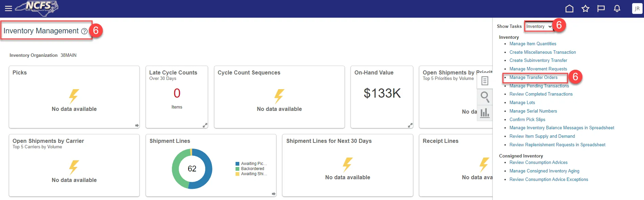Click the Awaiting Picking blue legend swatch
Viewport: 644px width, 200px height.
237,164
